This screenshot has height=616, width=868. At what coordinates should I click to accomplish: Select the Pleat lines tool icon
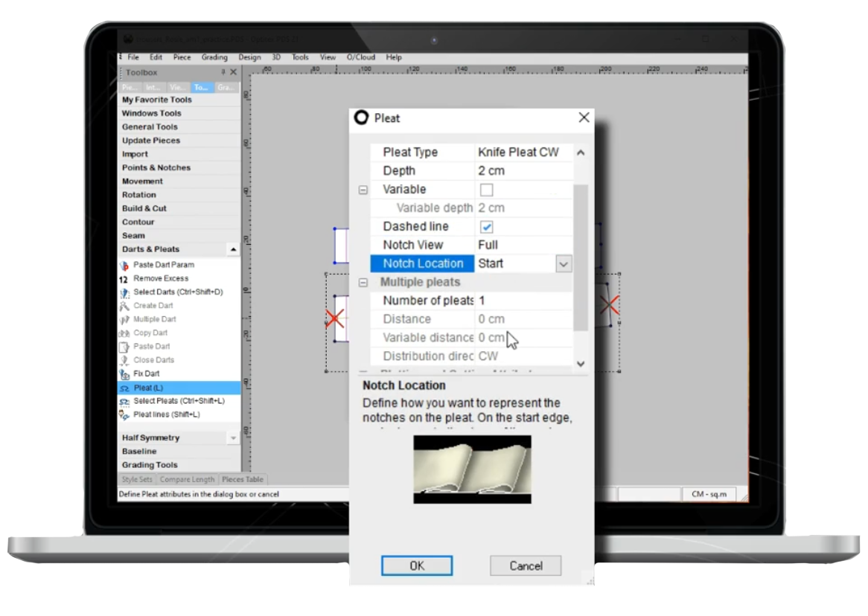(125, 415)
